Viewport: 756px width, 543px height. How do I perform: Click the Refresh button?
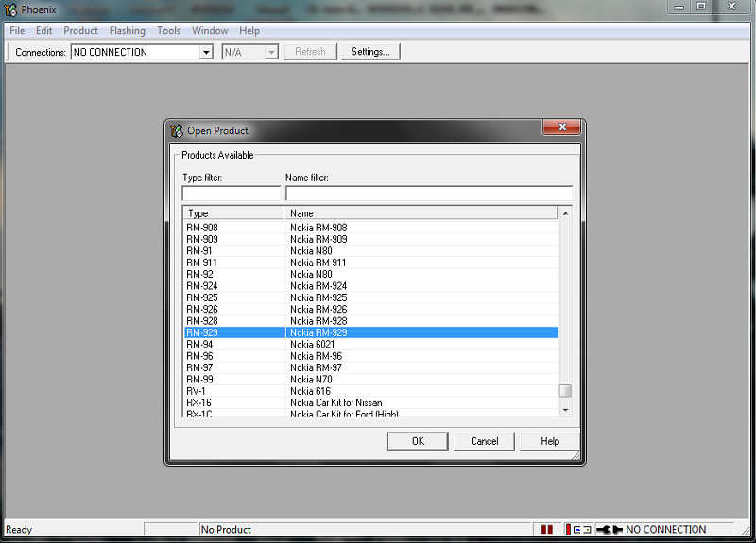coord(310,52)
